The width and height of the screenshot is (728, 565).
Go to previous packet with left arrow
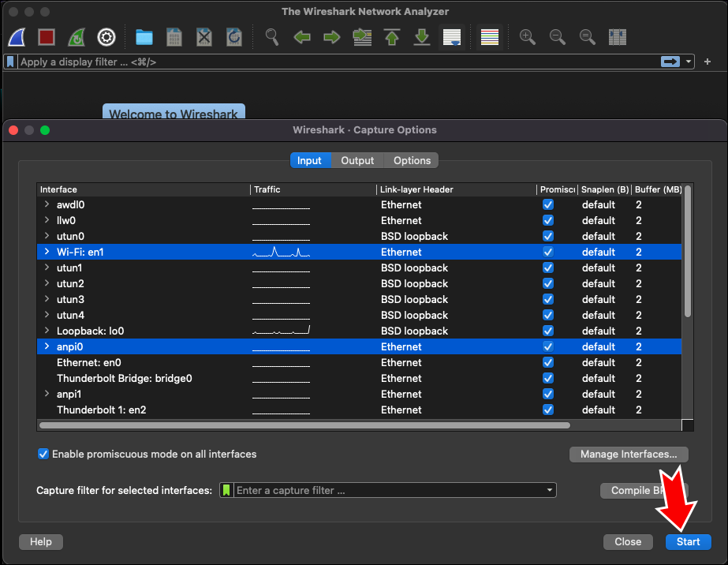click(x=302, y=37)
